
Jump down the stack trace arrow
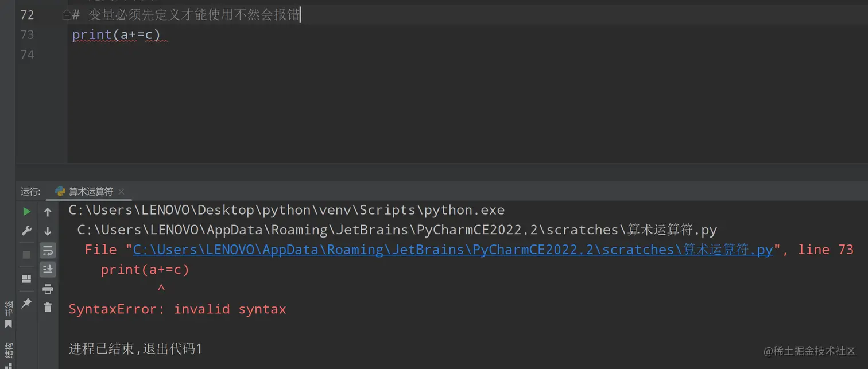[x=48, y=231]
